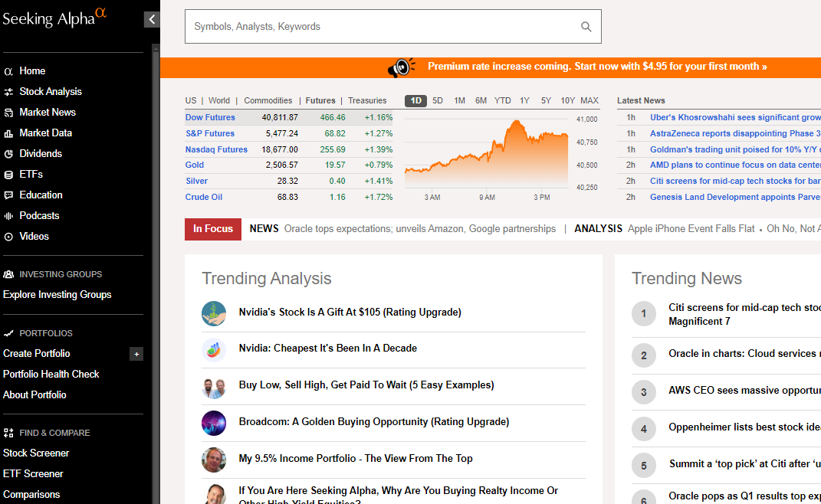Open About Portfolio in sidebar
Viewport: 821px width, 504px height.
click(x=34, y=395)
